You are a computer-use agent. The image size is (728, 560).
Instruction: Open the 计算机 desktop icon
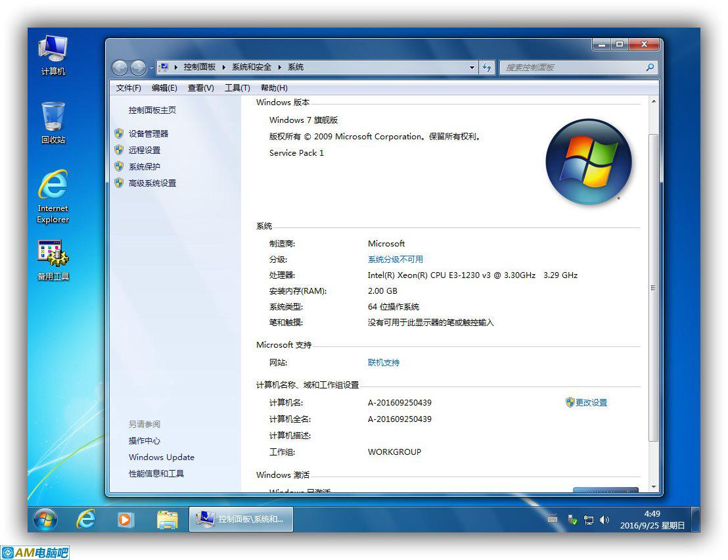point(53,55)
